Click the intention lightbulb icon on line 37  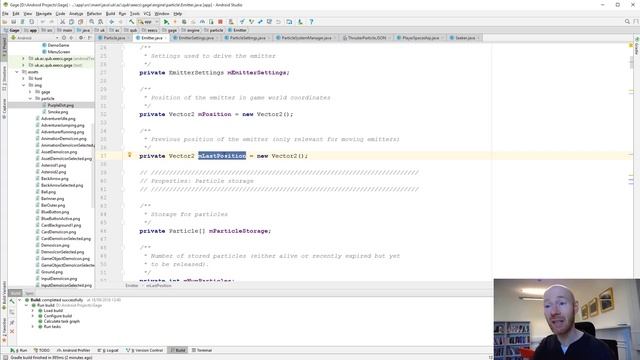130,155
